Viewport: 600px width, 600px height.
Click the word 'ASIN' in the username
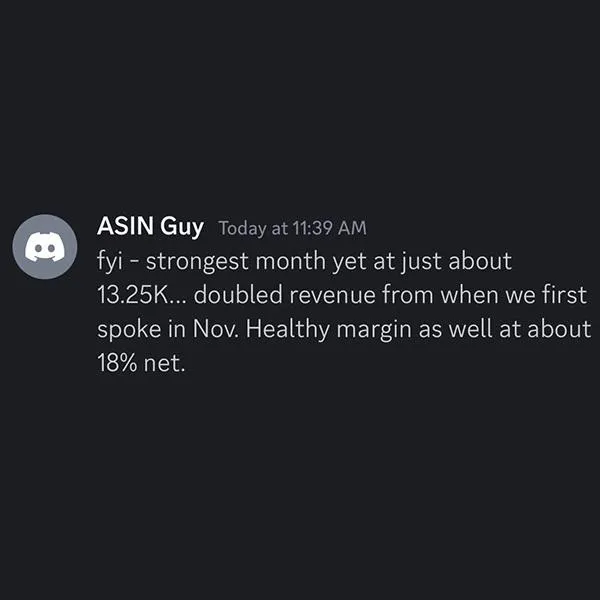(125, 227)
